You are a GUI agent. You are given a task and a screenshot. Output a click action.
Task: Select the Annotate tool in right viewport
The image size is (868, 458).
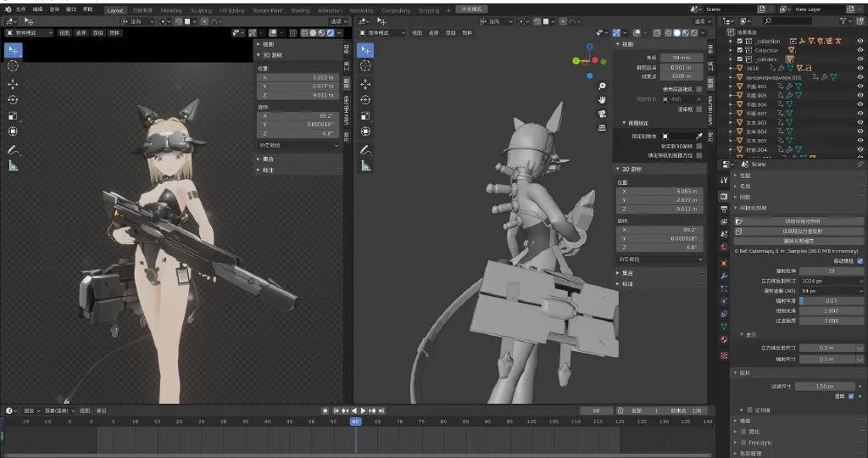click(365, 150)
